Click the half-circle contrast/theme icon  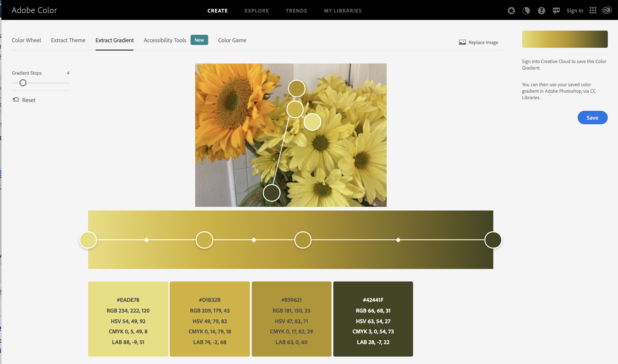pos(526,10)
